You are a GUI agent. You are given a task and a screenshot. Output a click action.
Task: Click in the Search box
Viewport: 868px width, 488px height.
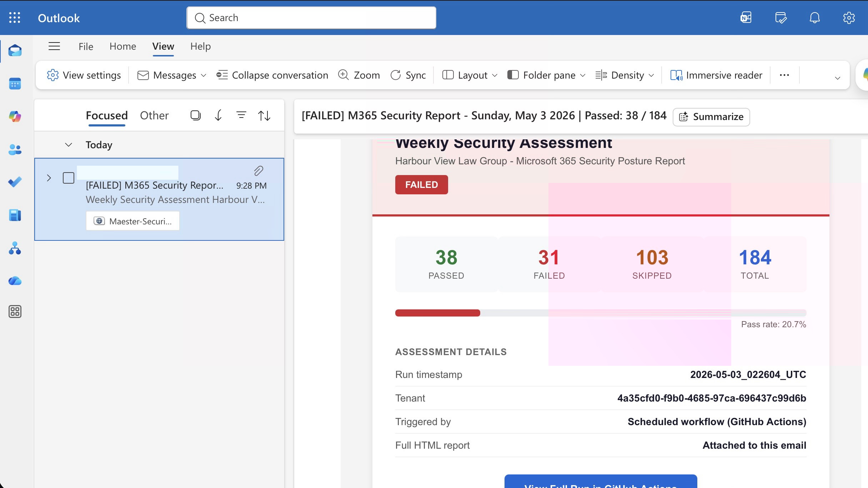click(x=311, y=18)
